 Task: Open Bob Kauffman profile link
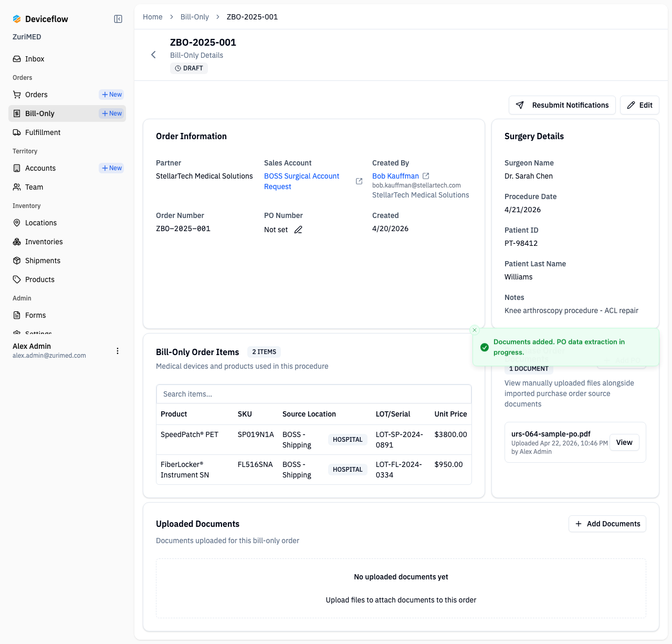tap(395, 176)
